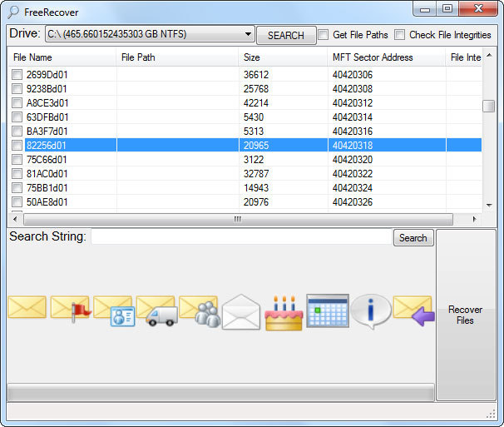Click the envelope with purple arrow icon

(413, 310)
